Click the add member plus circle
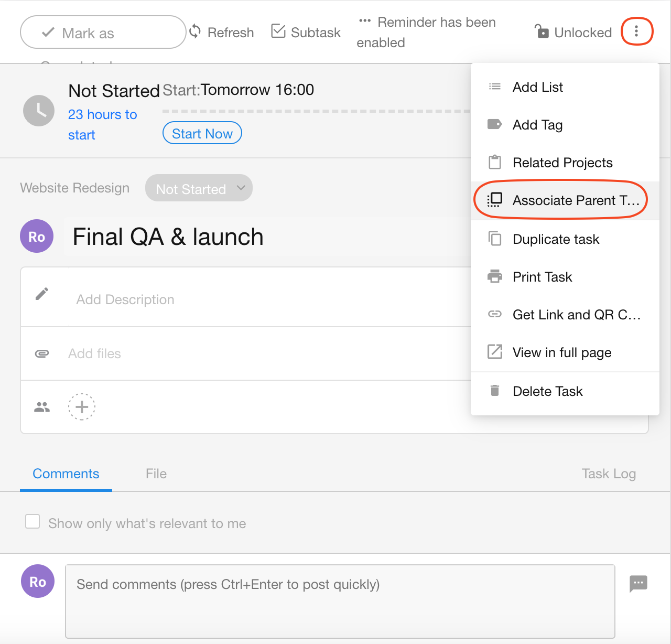The image size is (671, 644). tap(82, 406)
